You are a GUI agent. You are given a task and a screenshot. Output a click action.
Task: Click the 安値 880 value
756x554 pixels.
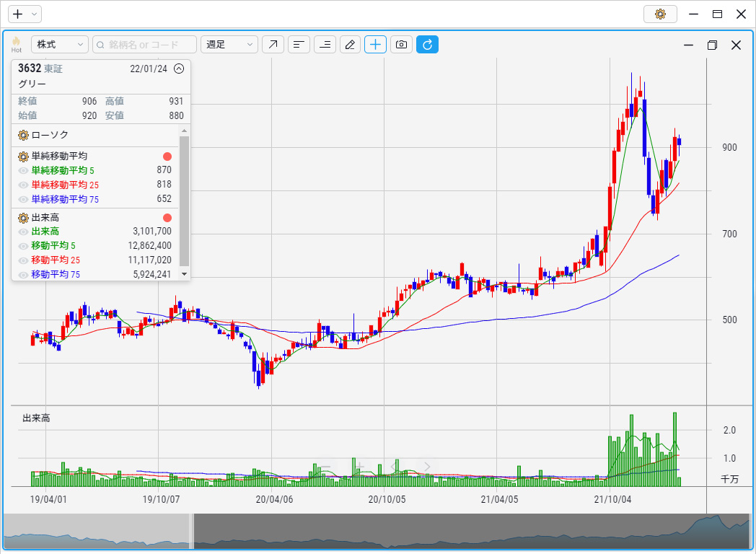(176, 115)
